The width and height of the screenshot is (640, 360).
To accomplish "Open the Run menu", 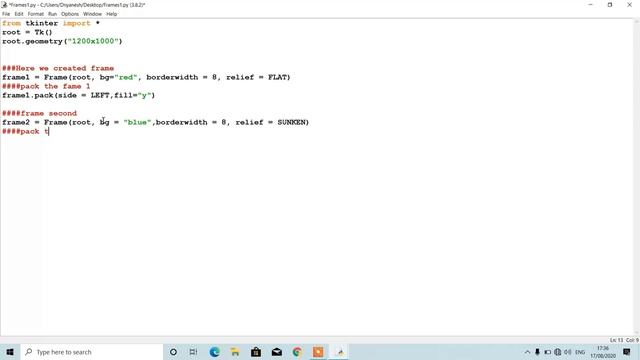I will 52,14.
